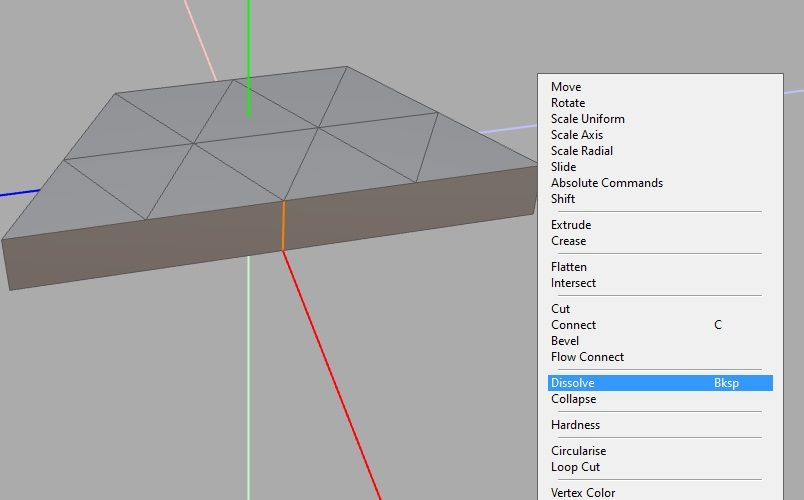Pick Scale Axis from the menu

[x=577, y=135]
